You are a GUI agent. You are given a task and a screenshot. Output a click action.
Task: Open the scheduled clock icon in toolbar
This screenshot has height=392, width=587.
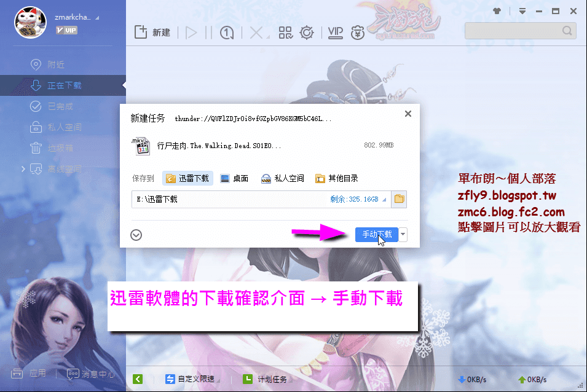tap(227, 33)
